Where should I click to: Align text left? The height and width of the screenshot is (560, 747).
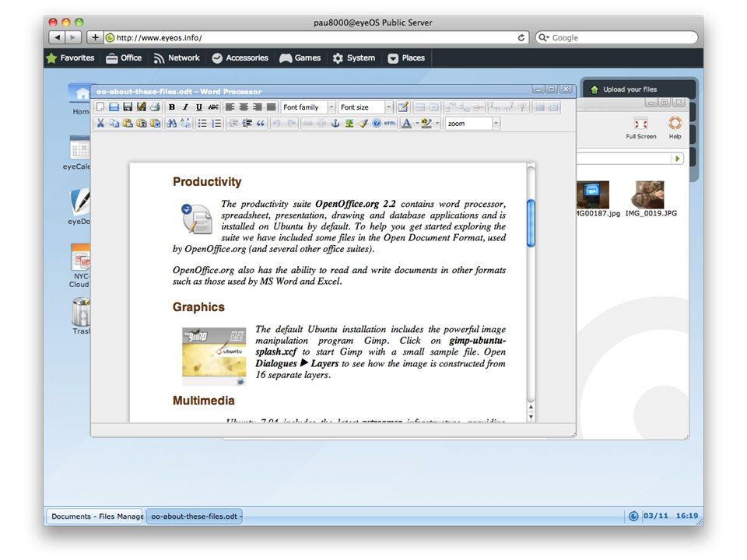[230, 107]
